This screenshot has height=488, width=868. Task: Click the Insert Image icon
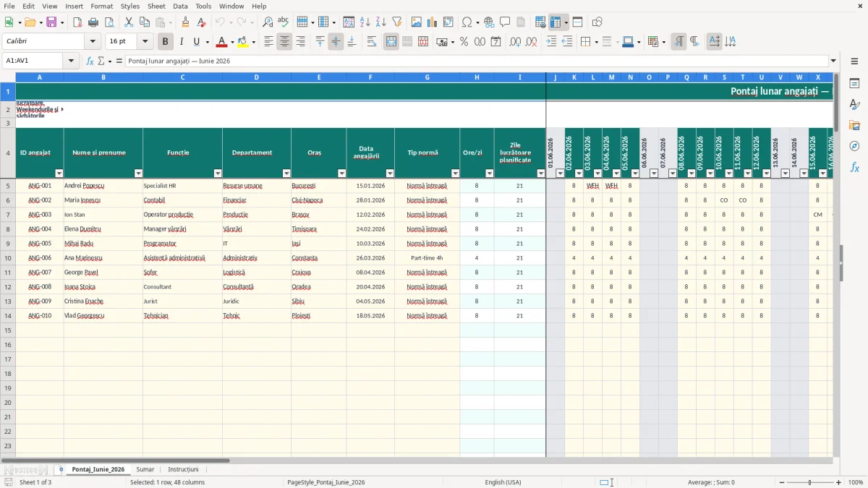point(417,22)
